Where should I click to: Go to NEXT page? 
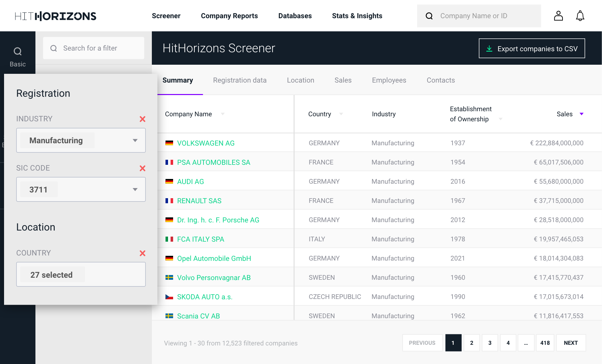tap(571, 343)
